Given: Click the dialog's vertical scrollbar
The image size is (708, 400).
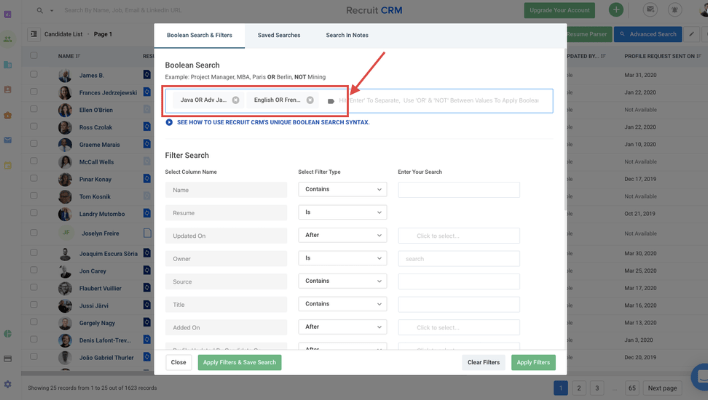Looking at the screenshot, I should coord(565,131).
